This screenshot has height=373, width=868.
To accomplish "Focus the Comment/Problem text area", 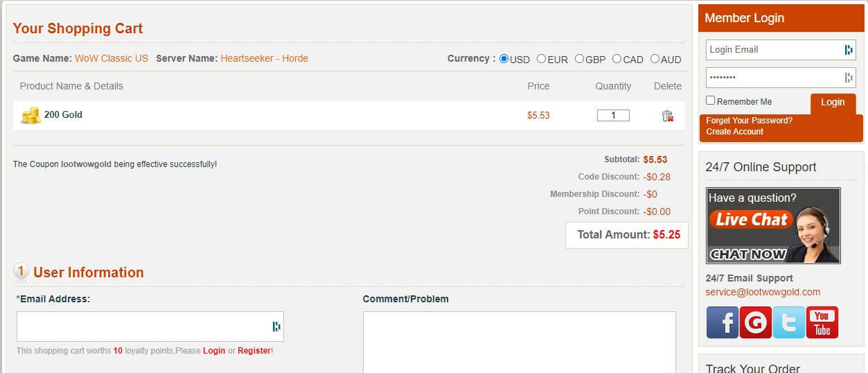I will [x=520, y=342].
